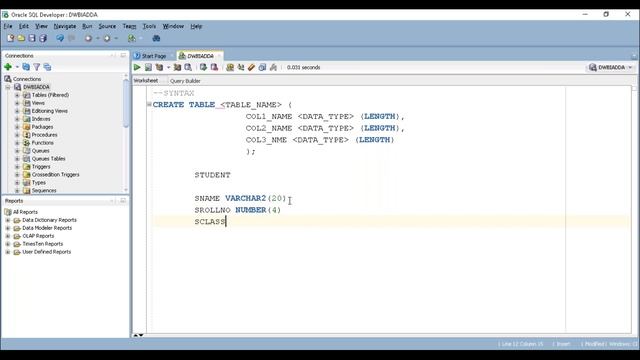The width and height of the screenshot is (640, 360).
Task: Click the Save All icon in main toolbar
Action: tap(43, 38)
